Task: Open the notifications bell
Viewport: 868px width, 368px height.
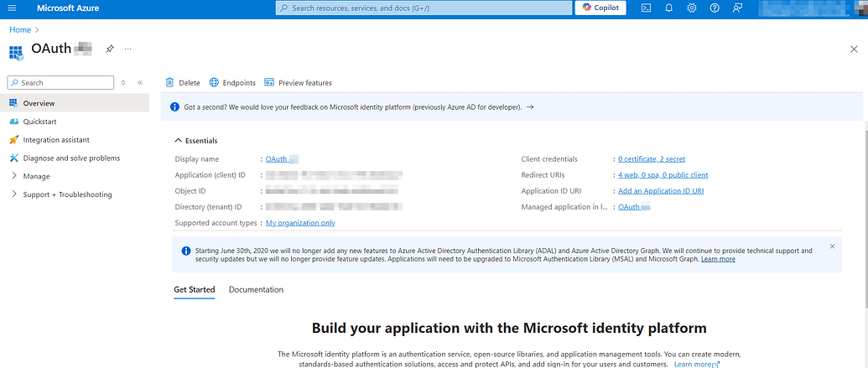Action: click(x=669, y=8)
